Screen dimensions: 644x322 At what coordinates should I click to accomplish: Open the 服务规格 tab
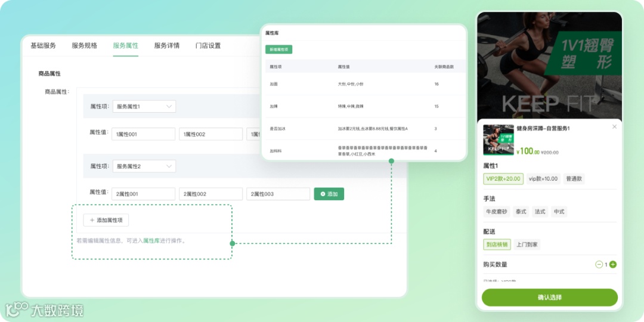84,45
